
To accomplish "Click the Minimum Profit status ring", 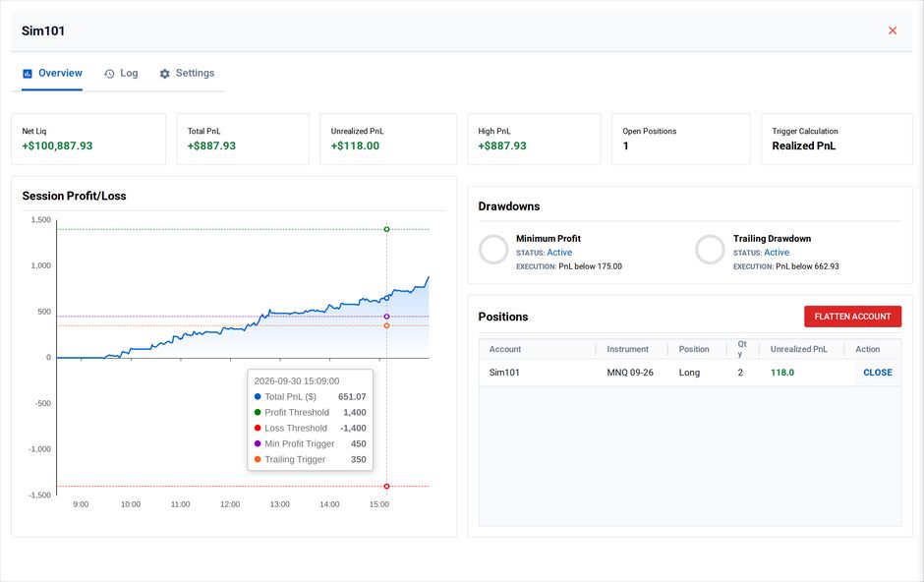I will [x=493, y=249].
